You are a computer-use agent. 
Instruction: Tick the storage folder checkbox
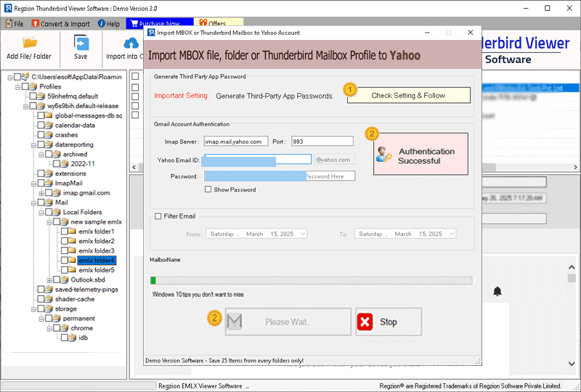41,309
